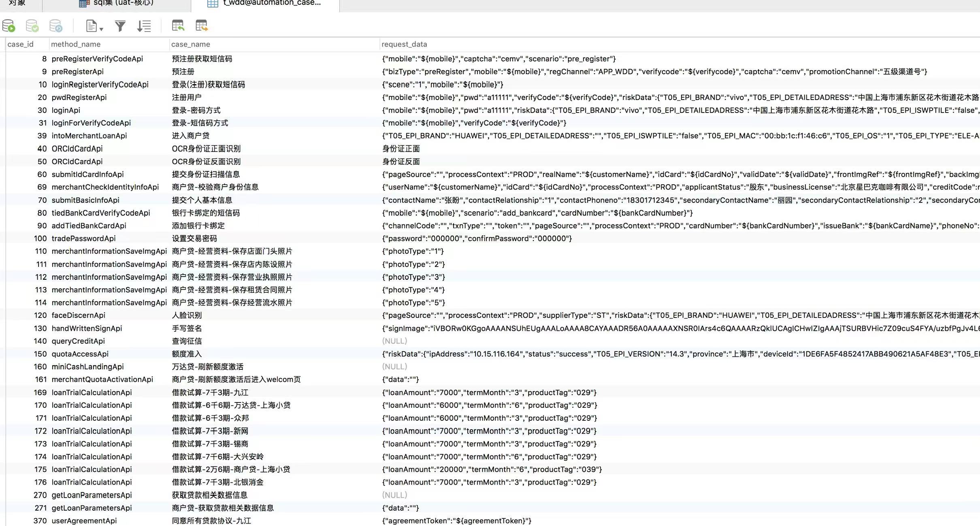Viewport: 980px width, 526px height.
Task: Click the tradePasswordApi cell
Action: tap(84, 239)
